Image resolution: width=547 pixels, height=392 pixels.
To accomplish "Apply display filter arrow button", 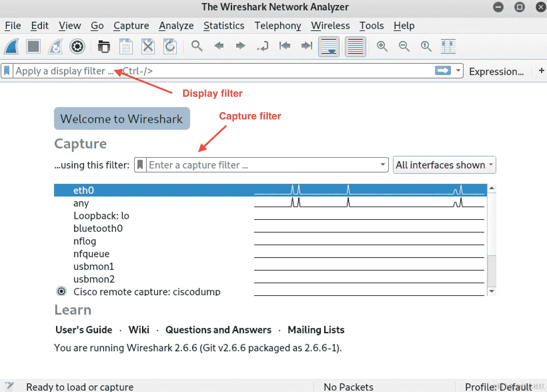I will (x=443, y=71).
